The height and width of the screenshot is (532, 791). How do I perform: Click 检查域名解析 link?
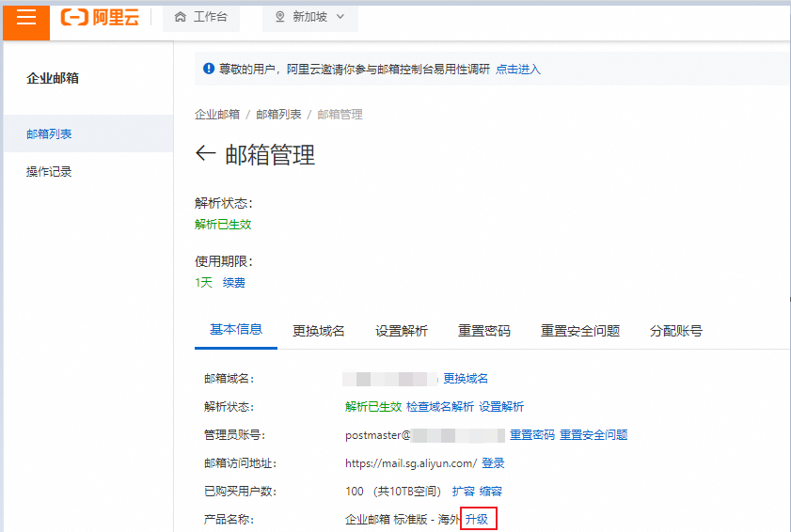[440, 406]
